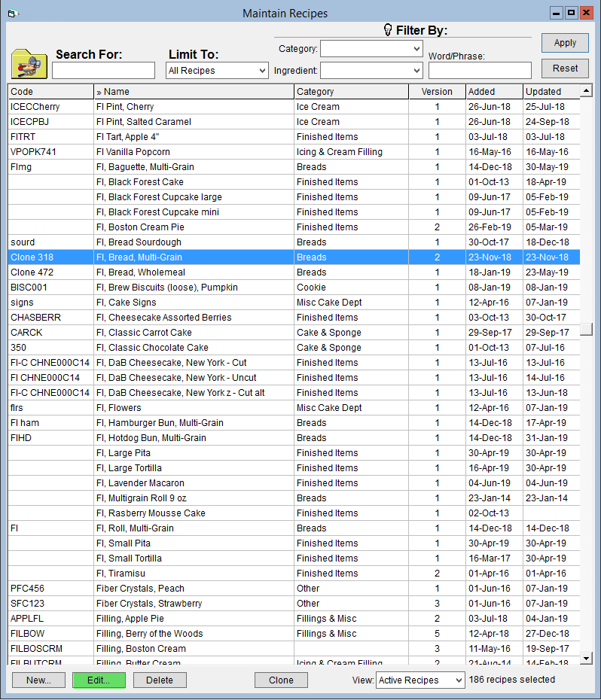Expand the Category filter dropdown

(371, 49)
